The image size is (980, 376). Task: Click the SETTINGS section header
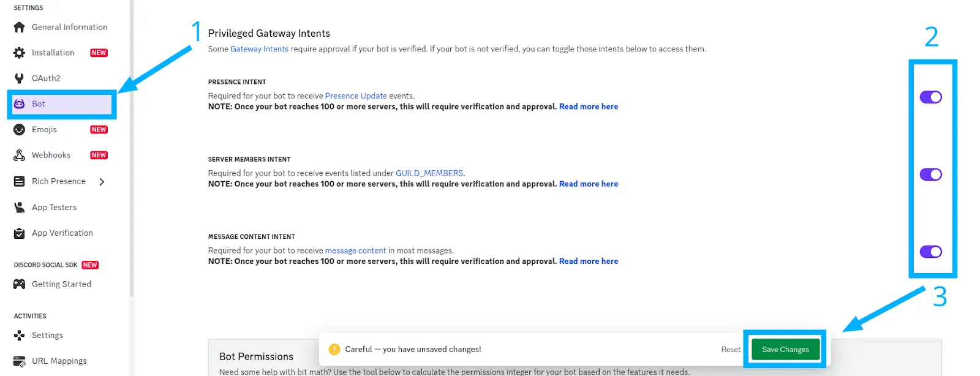(29, 8)
